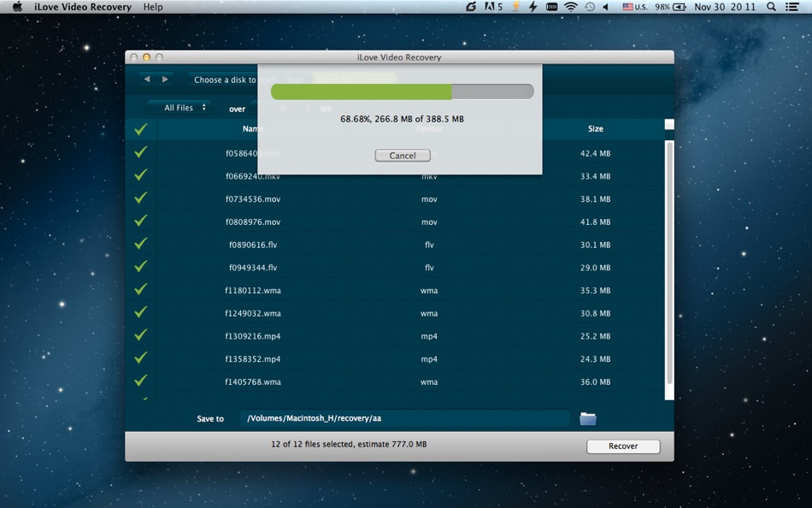Open the Apple menu

(17, 7)
